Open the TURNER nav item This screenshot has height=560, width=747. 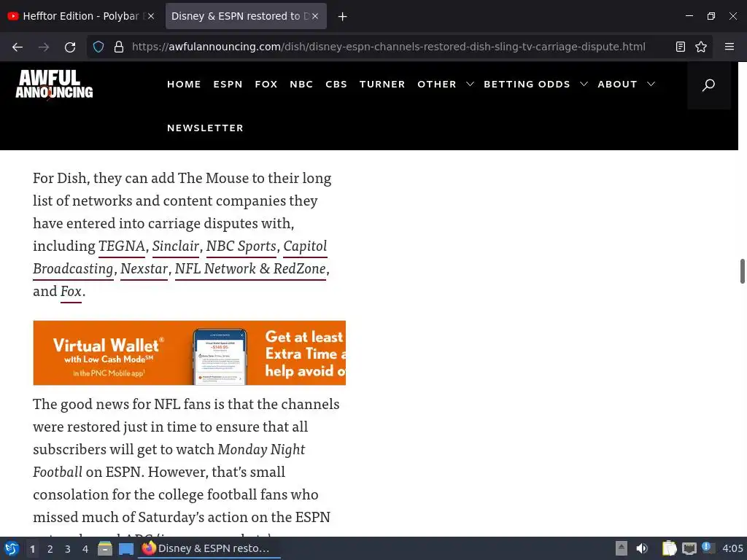click(382, 85)
